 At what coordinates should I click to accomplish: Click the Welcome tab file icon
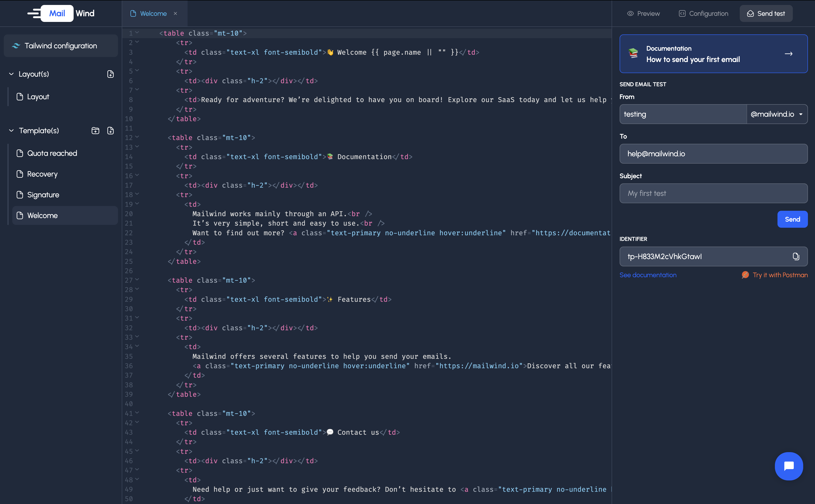coord(133,13)
